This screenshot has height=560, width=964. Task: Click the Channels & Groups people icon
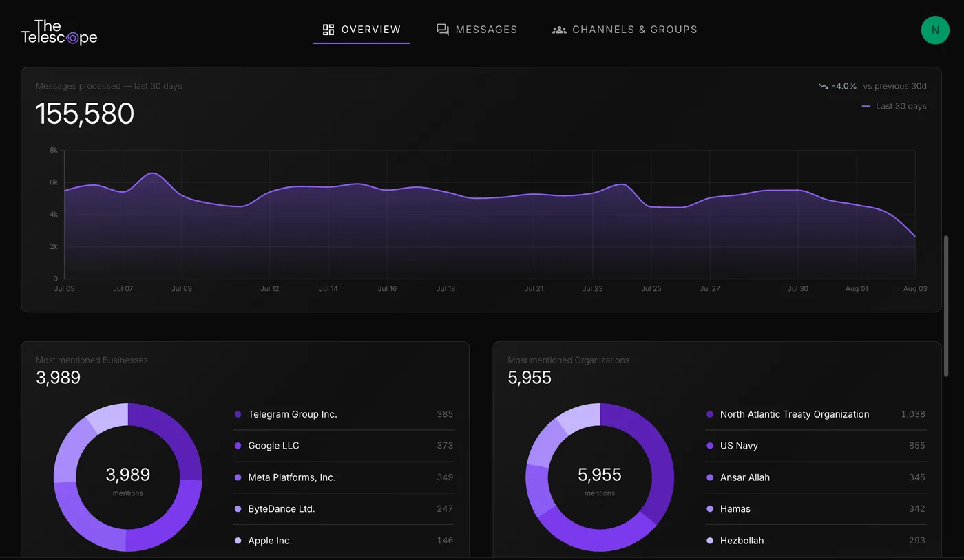[x=559, y=30]
